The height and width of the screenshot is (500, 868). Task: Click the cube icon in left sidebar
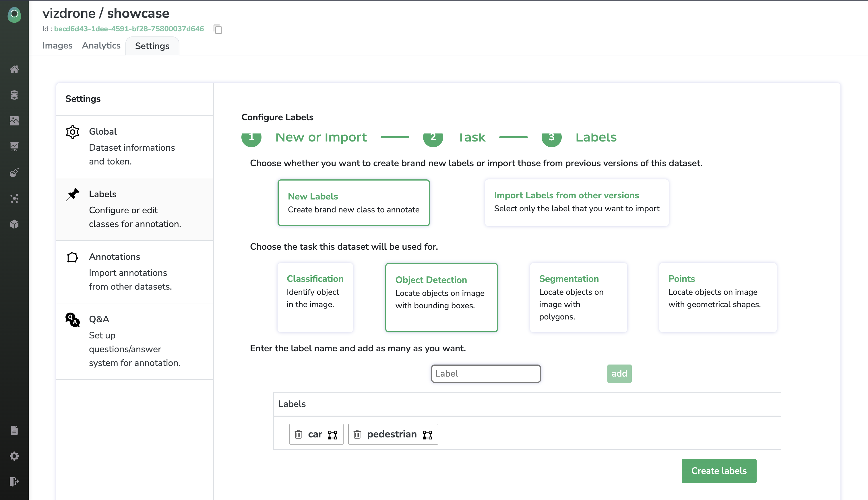pyautogui.click(x=14, y=224)
